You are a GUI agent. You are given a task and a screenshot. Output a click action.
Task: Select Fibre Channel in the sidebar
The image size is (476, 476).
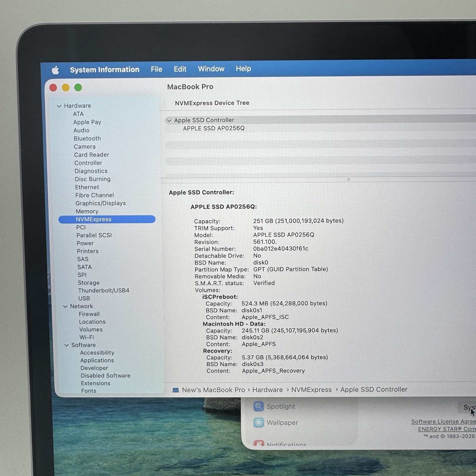[x=95, y=195]
